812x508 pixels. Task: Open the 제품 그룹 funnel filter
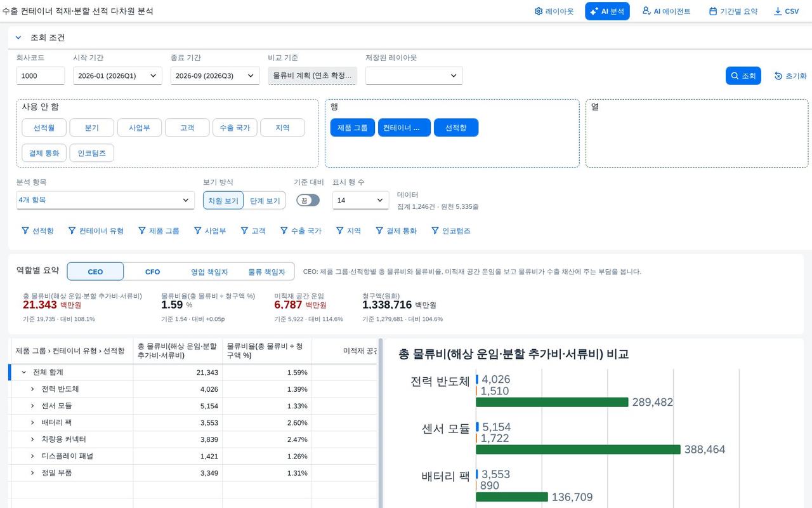159,231
